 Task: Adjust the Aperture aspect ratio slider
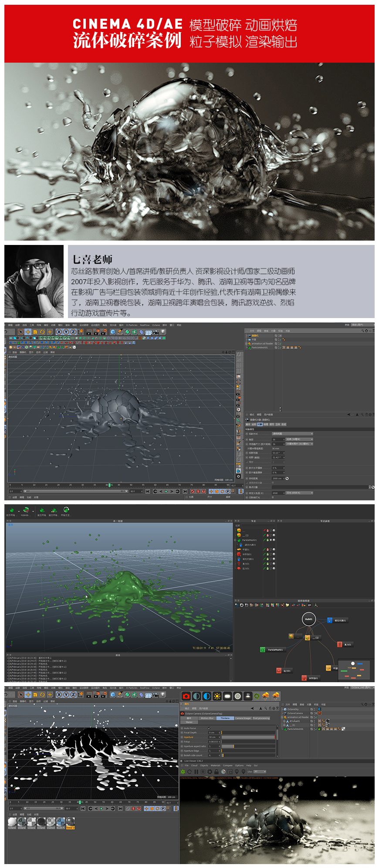point(248,746)
